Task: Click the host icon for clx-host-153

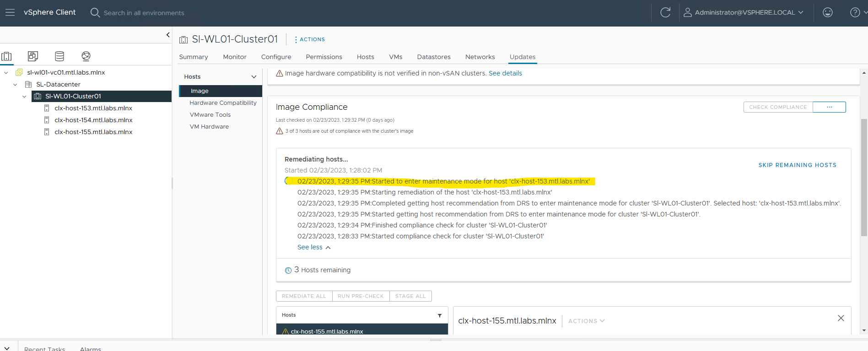Action: click(x=47, y=108)
